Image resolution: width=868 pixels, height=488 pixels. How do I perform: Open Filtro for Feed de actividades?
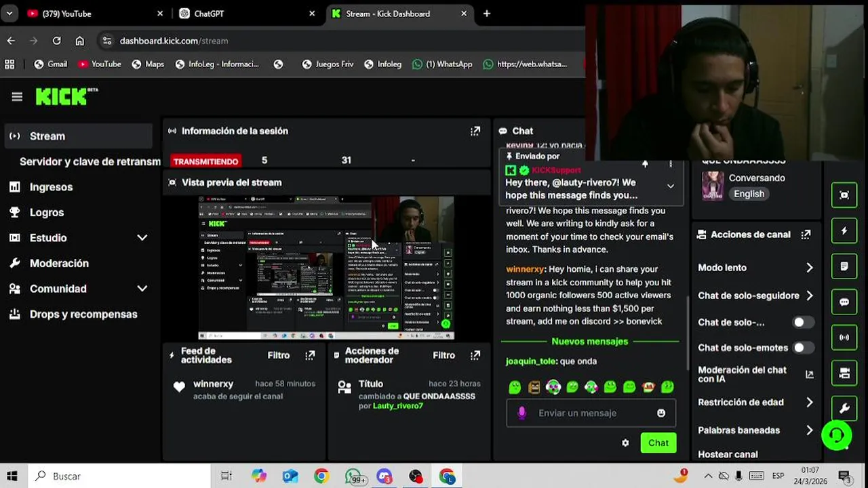tap(278, 355)
